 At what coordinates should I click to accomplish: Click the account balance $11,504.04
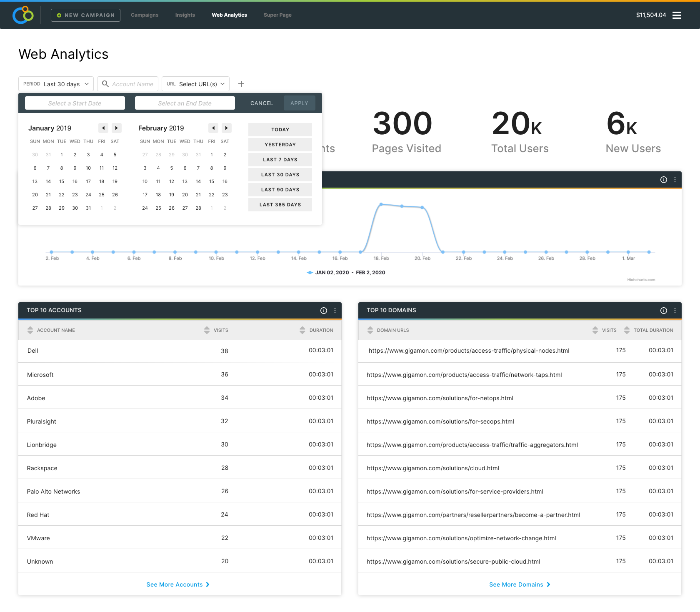(x=651, y=15)
